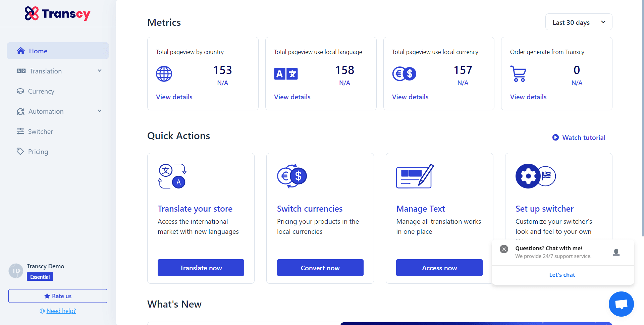Click the Transcy Demo avatar
The image size is (644, 325).
point(16,271)
